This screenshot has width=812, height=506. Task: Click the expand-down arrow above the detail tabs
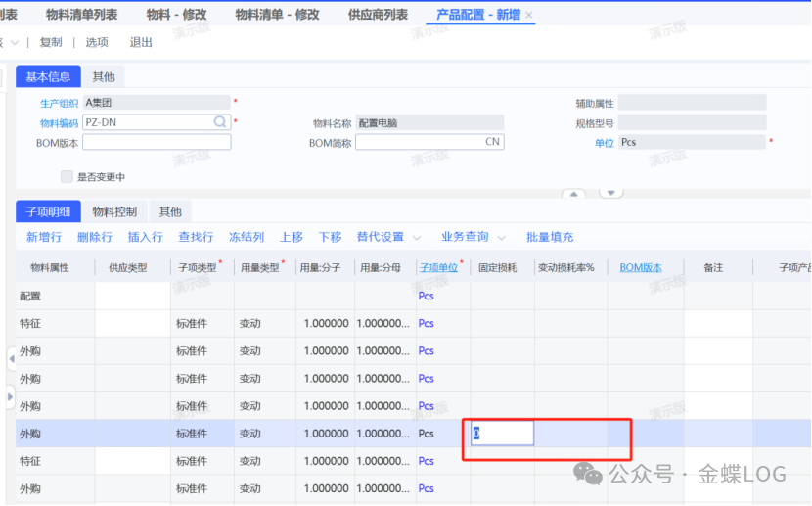[610, 194]
